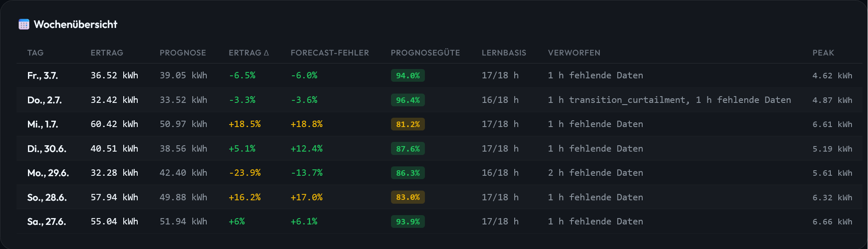Click the PROGNOSE column header

[x=183, y=53]
